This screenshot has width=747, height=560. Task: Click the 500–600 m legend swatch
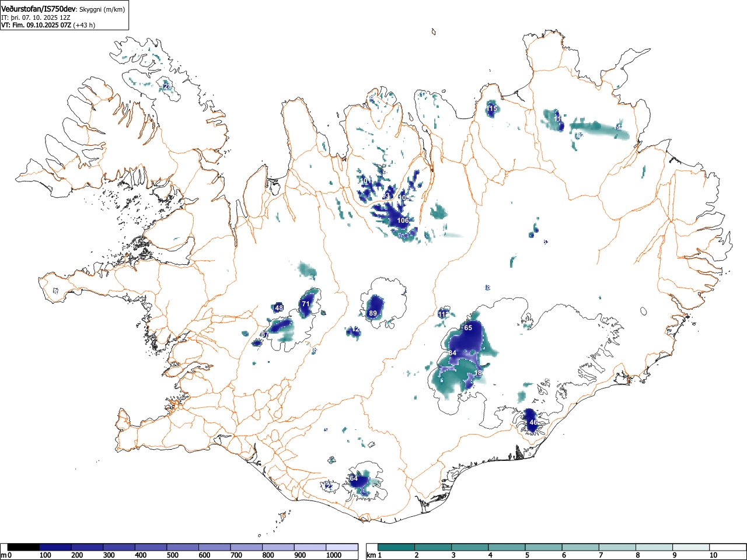(183, 547)
